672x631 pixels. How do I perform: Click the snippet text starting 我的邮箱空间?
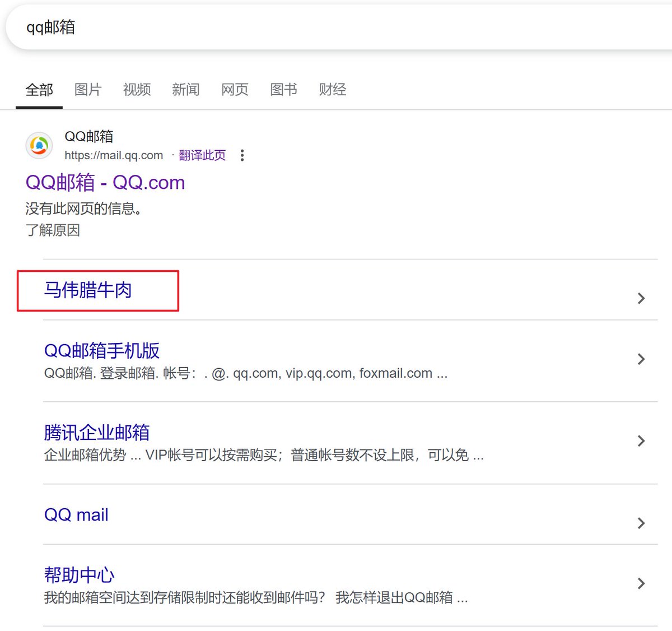click(x=256, y=597)
